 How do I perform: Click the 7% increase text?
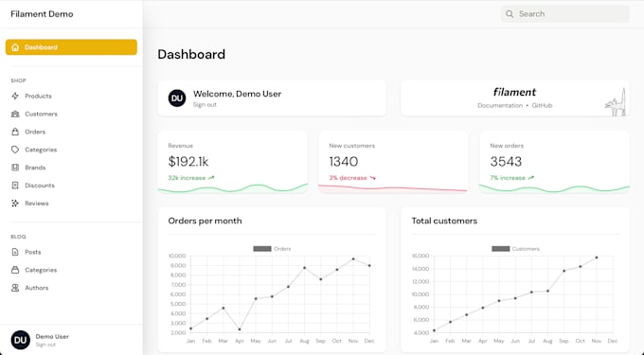click(x=508, y=178)
